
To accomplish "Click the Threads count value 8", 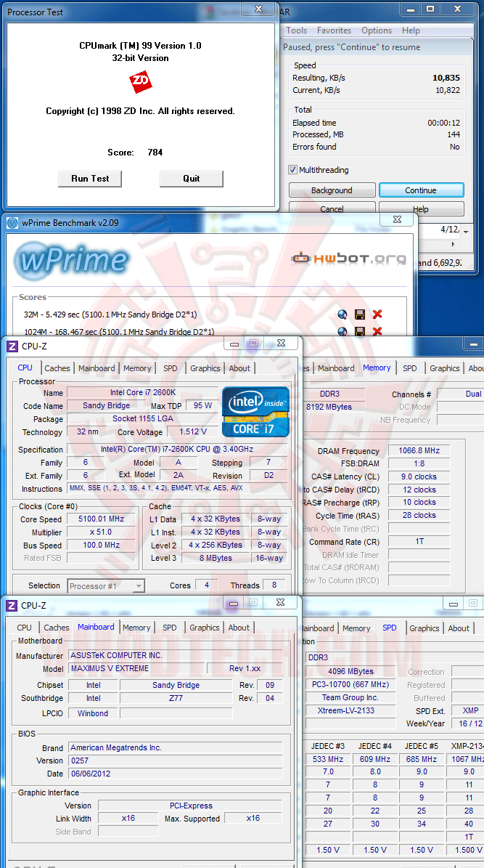I will [x=274, y=585].
